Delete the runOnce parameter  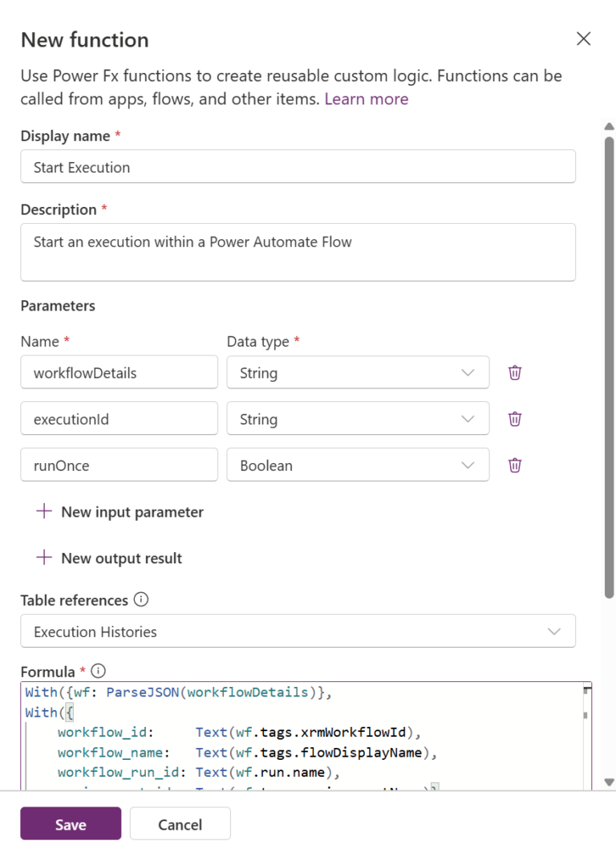click(x=514, y=465)
